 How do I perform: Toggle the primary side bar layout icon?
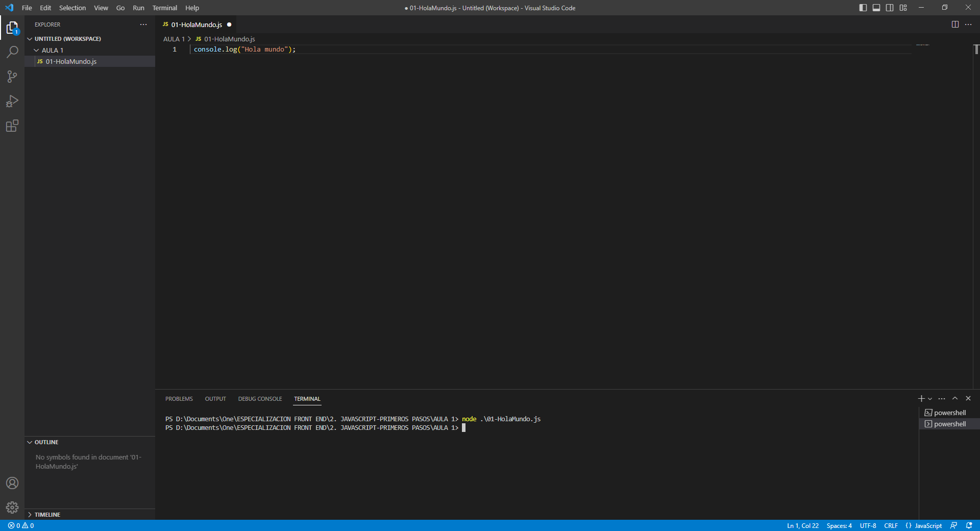click(863, 8)
